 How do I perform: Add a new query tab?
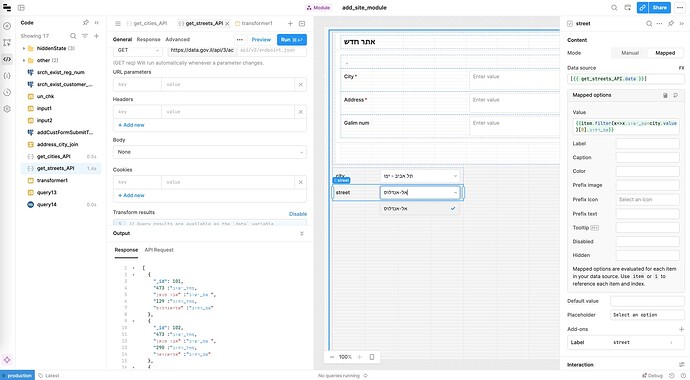pyautogui.click(x=290, y=23)
